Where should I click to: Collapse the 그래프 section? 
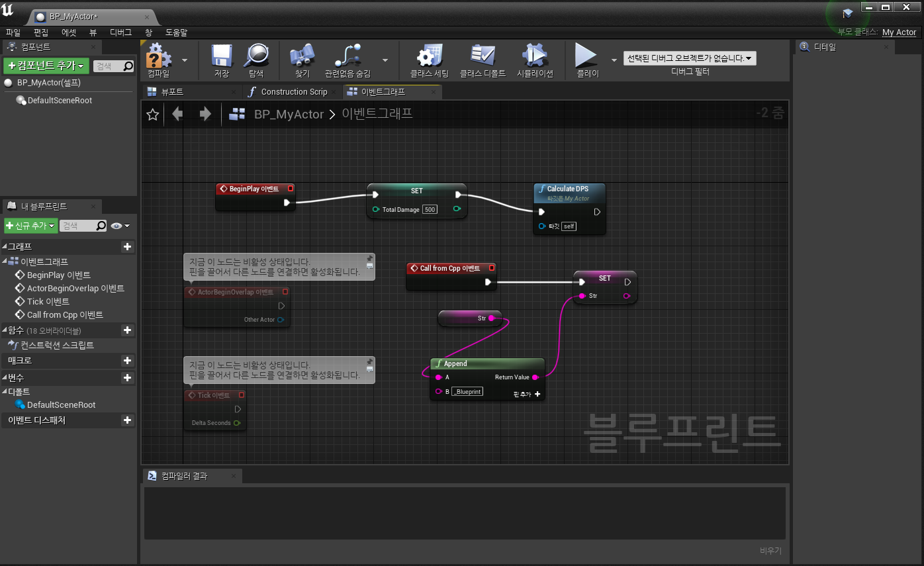pos(5,247)
